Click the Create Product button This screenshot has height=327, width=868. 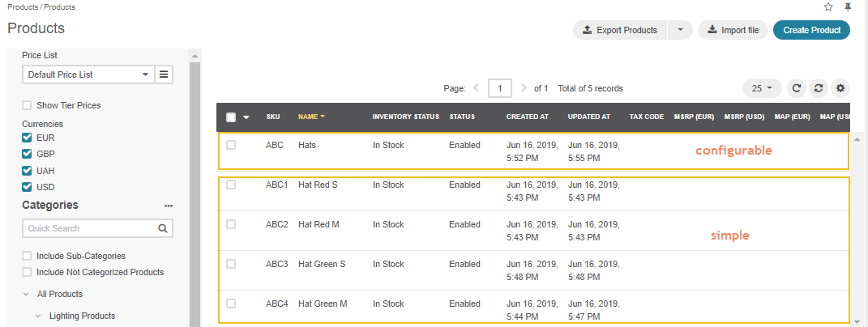(811, 30)
